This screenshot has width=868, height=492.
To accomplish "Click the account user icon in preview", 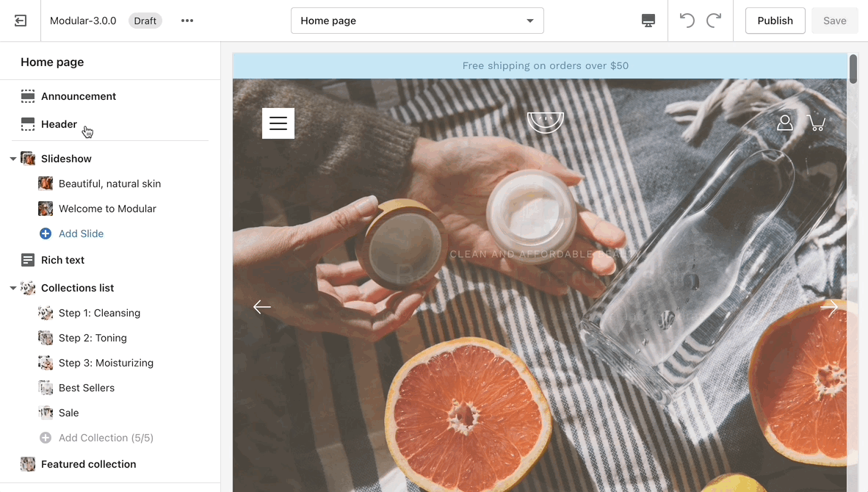I will coord(784,123).
